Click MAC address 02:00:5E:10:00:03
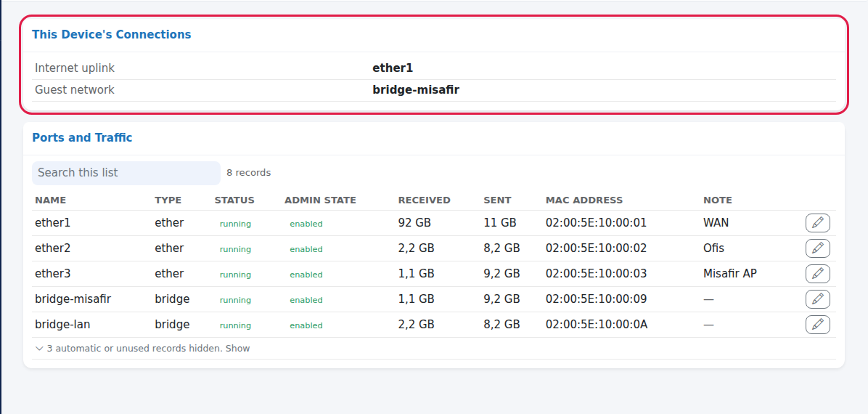The image size is (868, 414). pyautogui.click(x=596, y=274)
